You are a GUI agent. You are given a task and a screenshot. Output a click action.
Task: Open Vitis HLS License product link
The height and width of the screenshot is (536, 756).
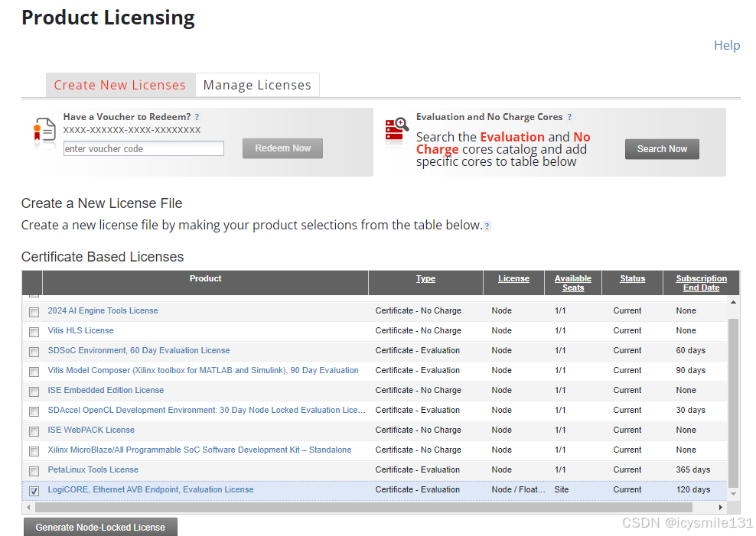coord(80,330)
